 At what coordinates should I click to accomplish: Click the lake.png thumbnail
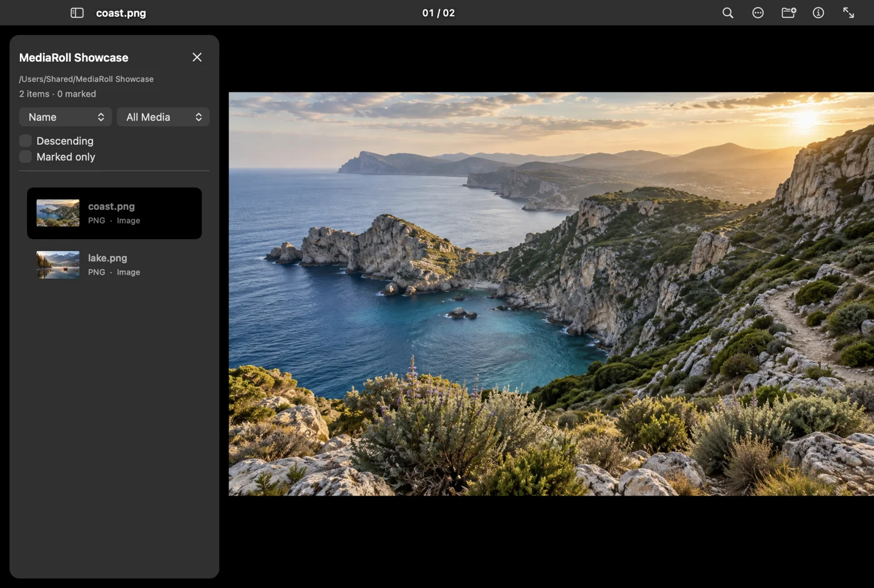click(58, 265)
